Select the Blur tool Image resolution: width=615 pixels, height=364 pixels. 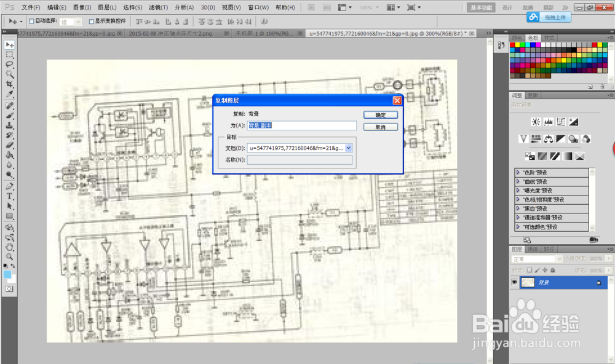click(9, 165)
